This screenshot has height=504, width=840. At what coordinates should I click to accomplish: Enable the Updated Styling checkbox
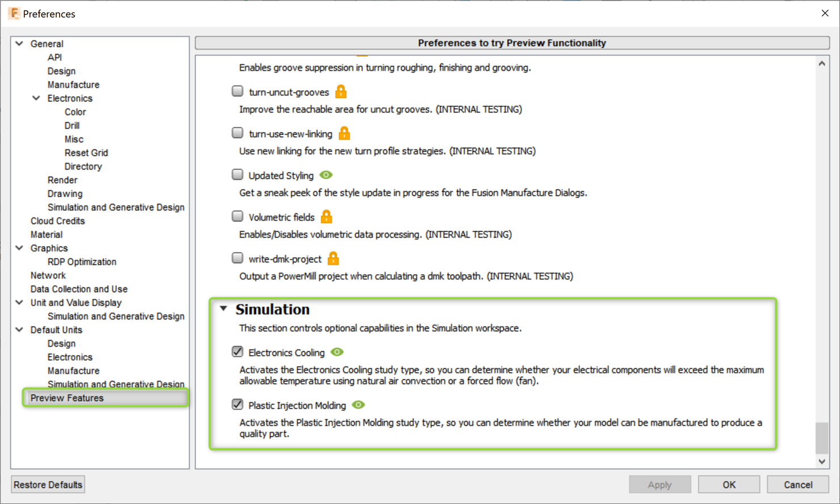(x=237, y=174)
